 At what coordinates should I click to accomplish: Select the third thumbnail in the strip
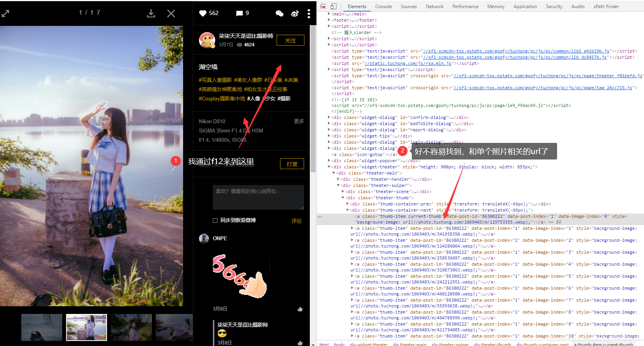coord(131,327)
